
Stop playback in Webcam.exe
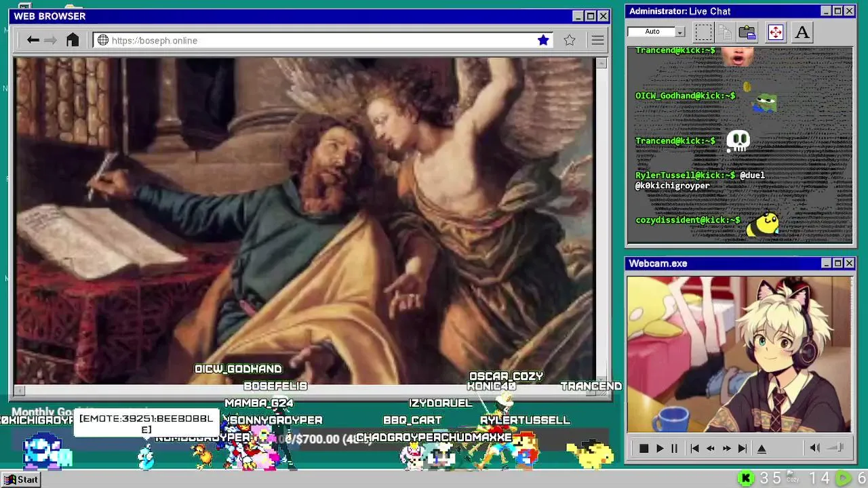[644, 448]
